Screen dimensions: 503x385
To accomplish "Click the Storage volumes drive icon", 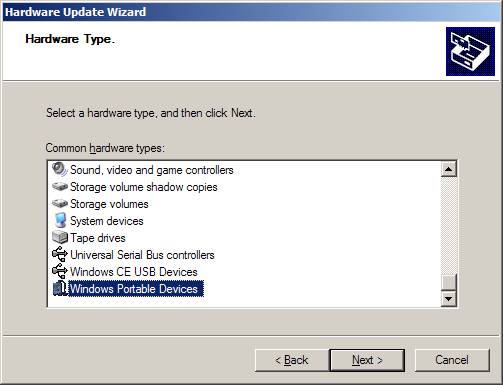I will pyautogui.click(x=60, y=203).
